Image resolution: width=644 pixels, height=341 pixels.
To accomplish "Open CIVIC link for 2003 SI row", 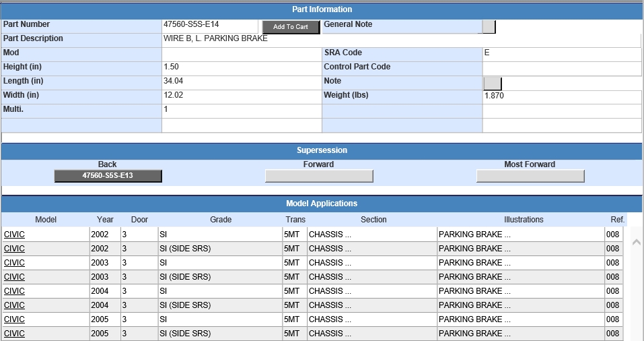I will pos(14,262).
